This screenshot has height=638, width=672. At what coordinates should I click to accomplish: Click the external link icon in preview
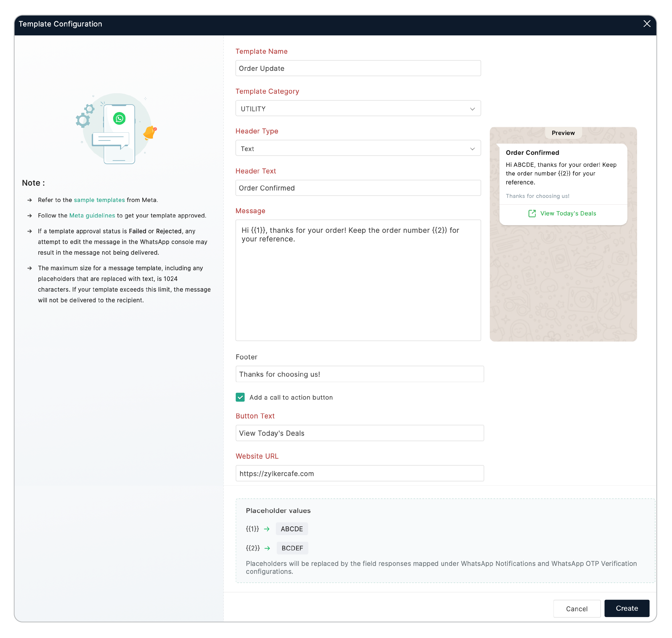click(532, 213)
